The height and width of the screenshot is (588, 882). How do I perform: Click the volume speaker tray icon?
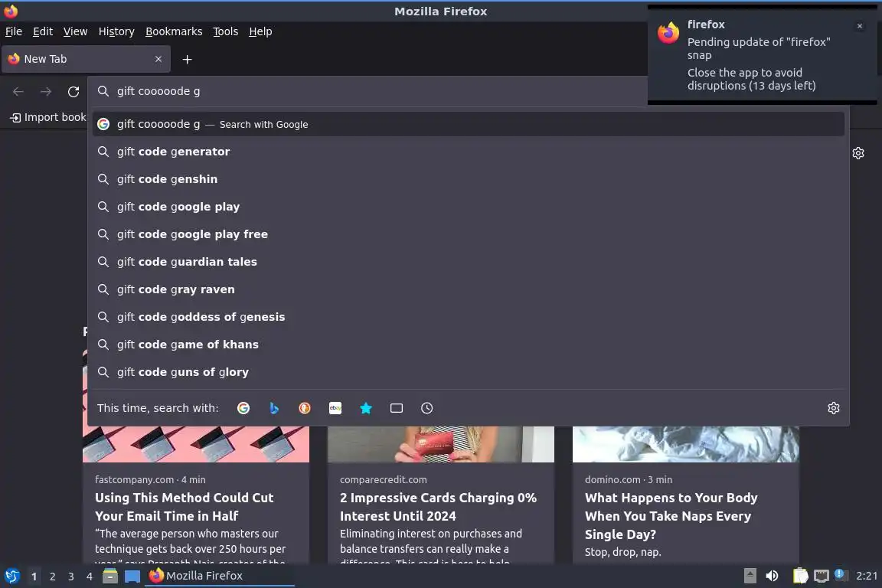pyautogui.click(x=772, y=576)
